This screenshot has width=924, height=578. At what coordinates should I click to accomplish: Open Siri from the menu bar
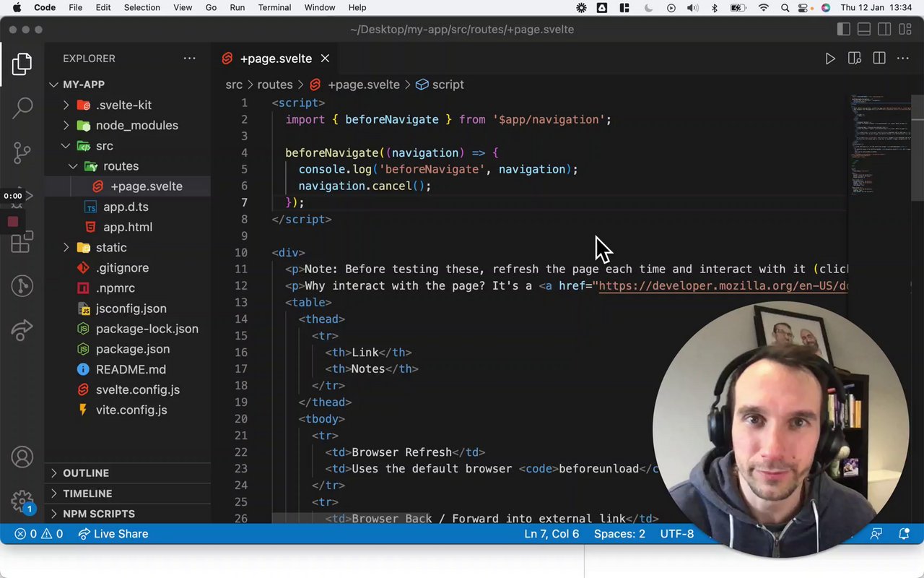(826, 8)
